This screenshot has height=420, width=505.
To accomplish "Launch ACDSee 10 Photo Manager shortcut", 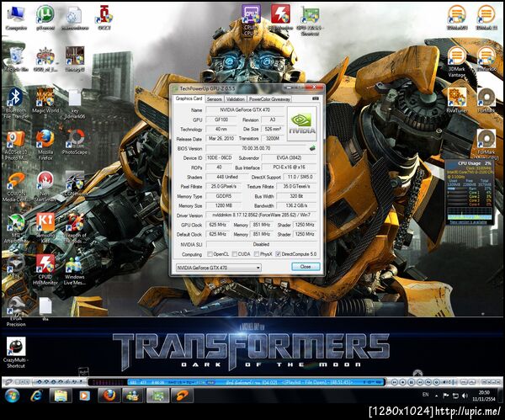I will 16,146.
